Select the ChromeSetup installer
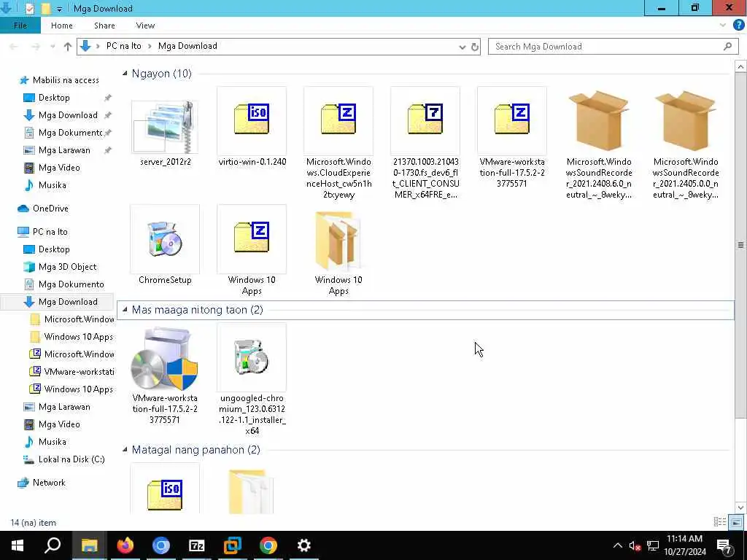Image resolution: width=747 pixels, height=560 pixels. (165, 245)
